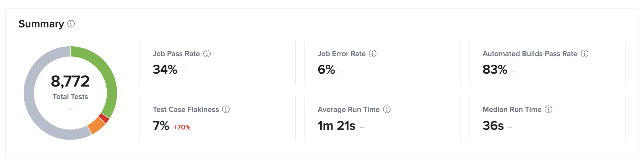Click the Average Run Time info icon
Image resolution: width=644 pixels, height=165 pixels.
[x=387, y=110]
